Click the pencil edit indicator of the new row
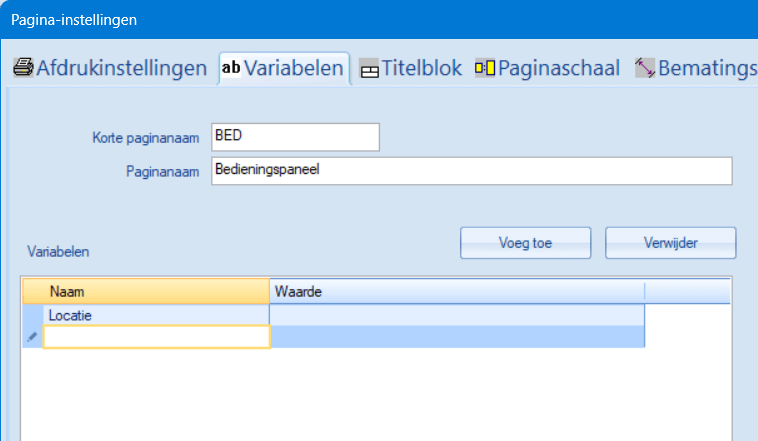 click(32, 337)
